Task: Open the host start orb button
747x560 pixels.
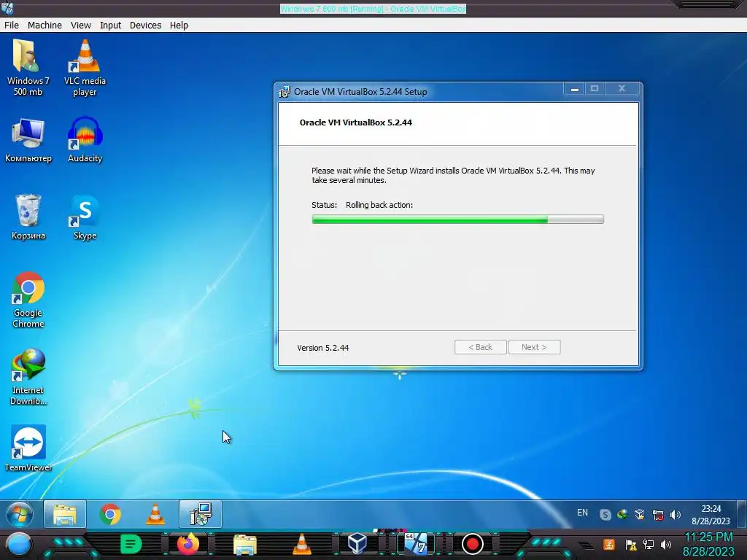Action: coord(19,545)
